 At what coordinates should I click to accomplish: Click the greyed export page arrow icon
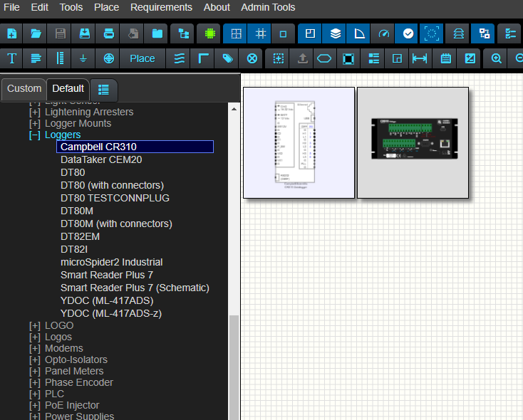133,33
